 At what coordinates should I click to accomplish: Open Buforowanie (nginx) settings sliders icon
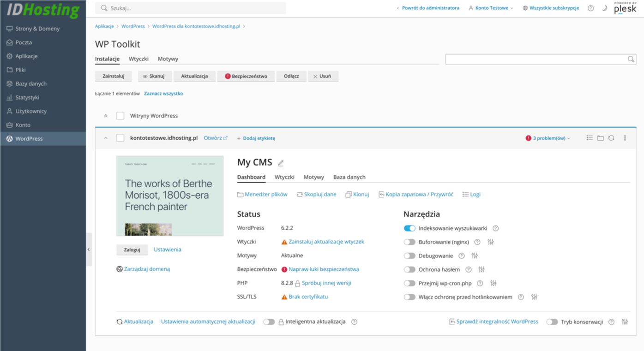(491, 242)
